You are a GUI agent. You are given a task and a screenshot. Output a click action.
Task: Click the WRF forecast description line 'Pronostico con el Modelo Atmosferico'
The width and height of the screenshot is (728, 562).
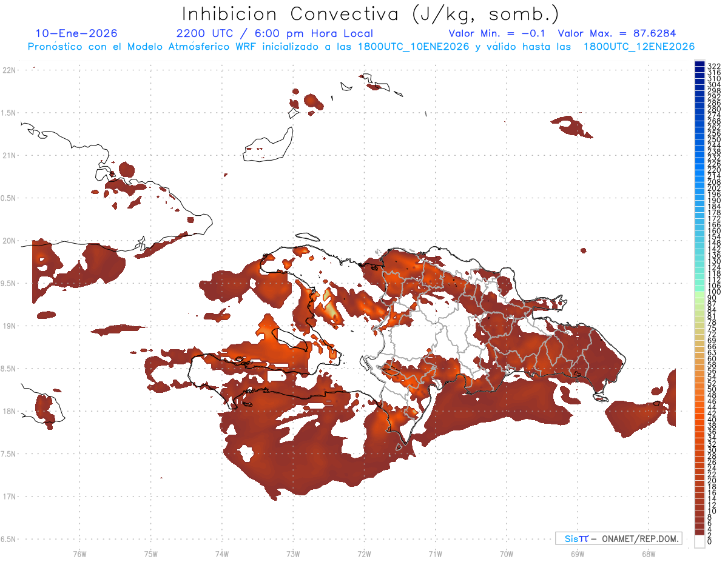coord(361,47)
